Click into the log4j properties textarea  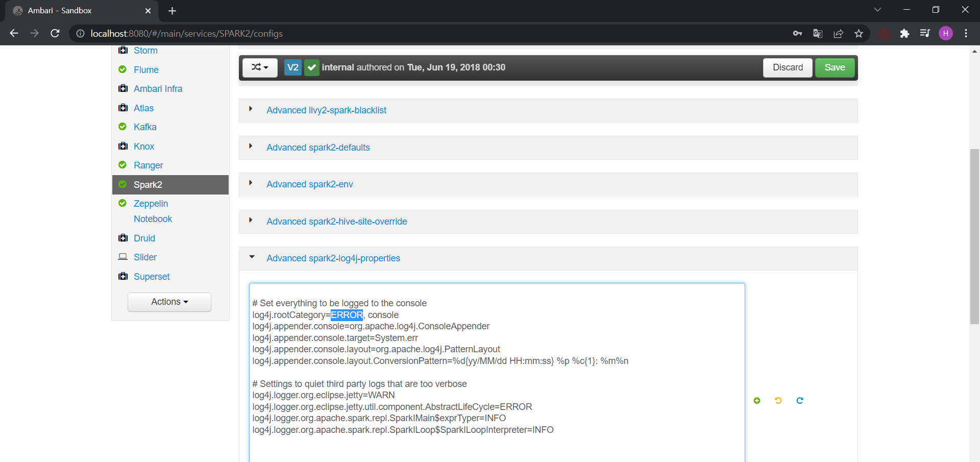pos(497,373)
